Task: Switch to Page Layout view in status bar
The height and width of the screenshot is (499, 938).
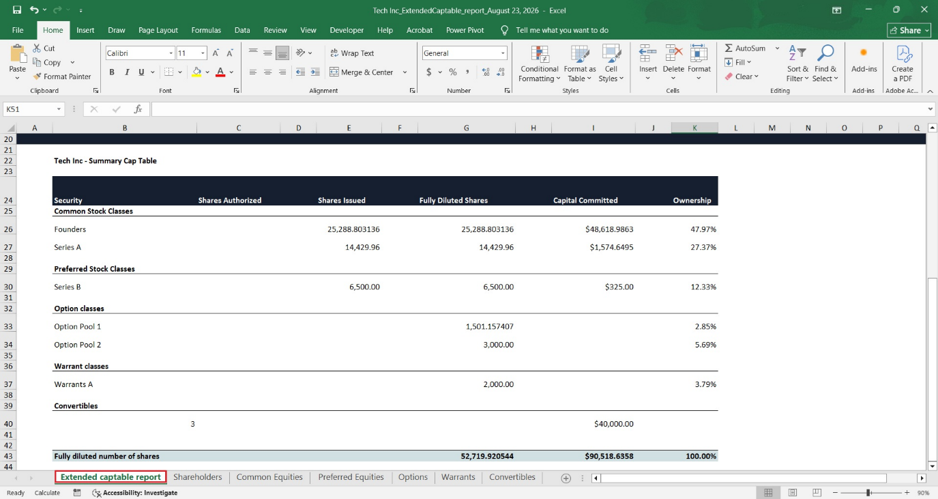Action: [x=793, y=492]
